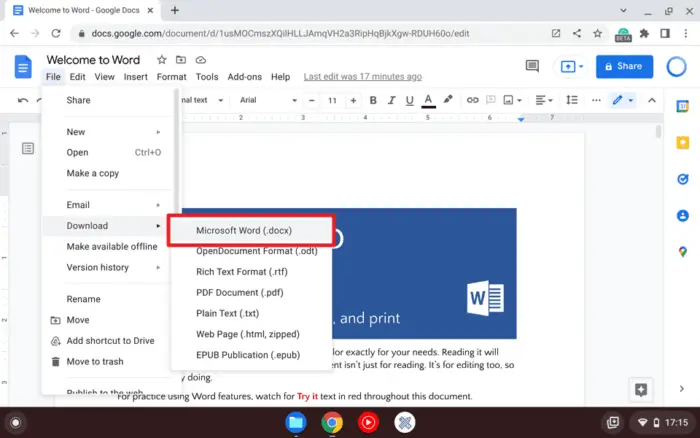Check the cloud document status icon
700x438 pixels.
(x=200, y=60)
